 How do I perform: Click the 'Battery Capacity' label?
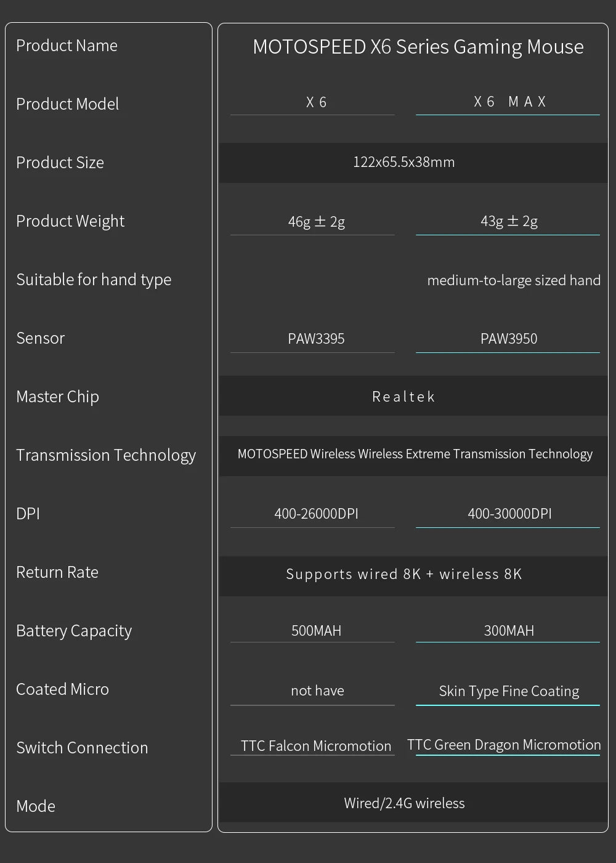[74, 631]
